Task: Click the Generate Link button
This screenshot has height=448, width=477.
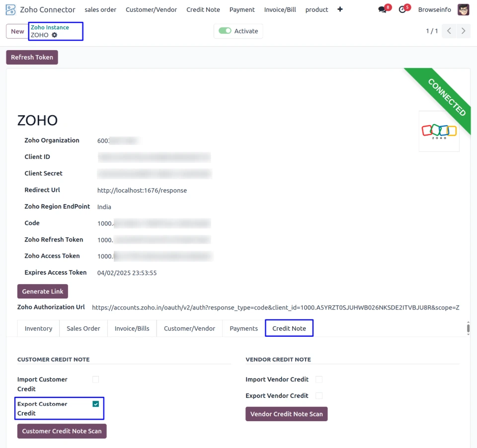Action: [43, 292]
